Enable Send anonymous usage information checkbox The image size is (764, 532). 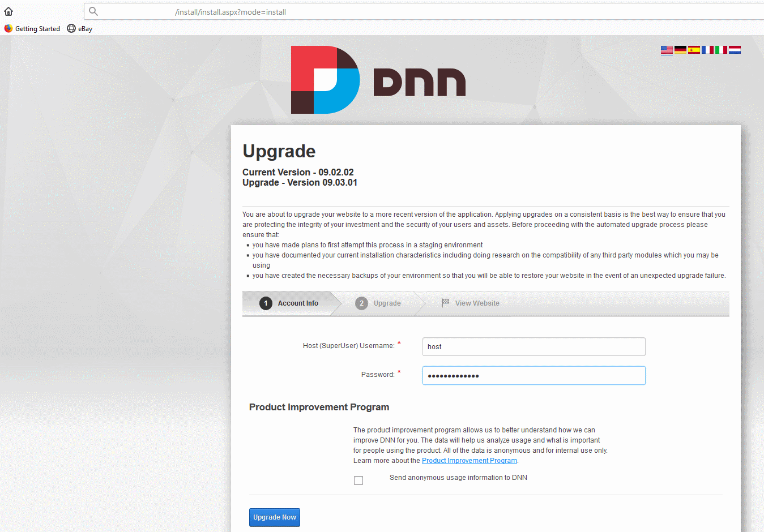pos(358,480)
